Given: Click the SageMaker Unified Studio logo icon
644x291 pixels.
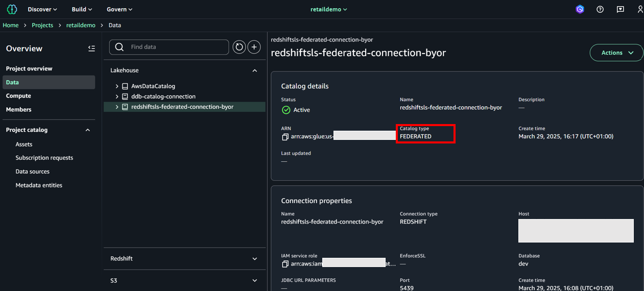Looking at the screenshot, I should click(12, 9).
